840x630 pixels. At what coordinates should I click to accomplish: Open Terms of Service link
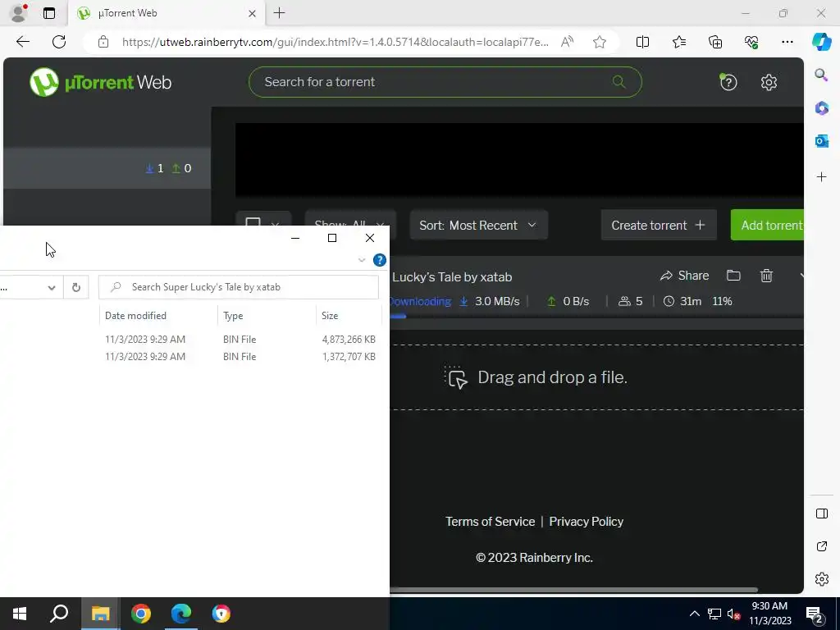click(x=491, y=521)
